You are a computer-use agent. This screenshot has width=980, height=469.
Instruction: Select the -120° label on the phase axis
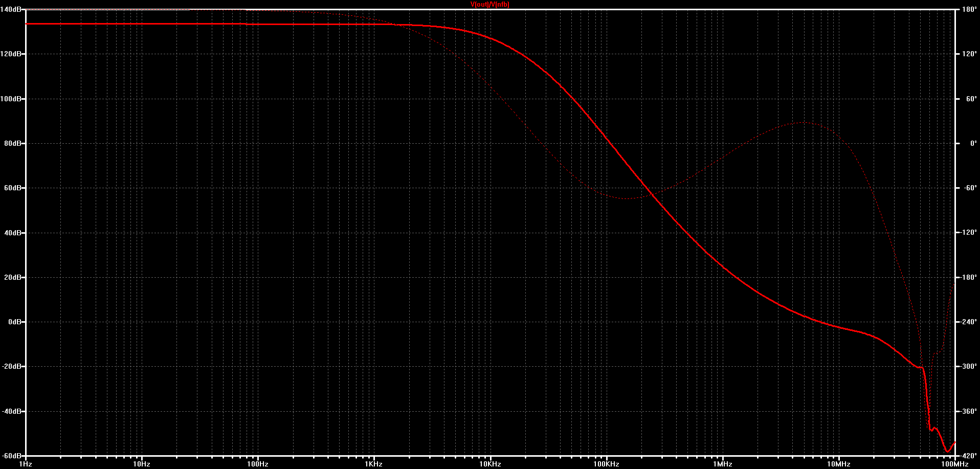point(969,233)
